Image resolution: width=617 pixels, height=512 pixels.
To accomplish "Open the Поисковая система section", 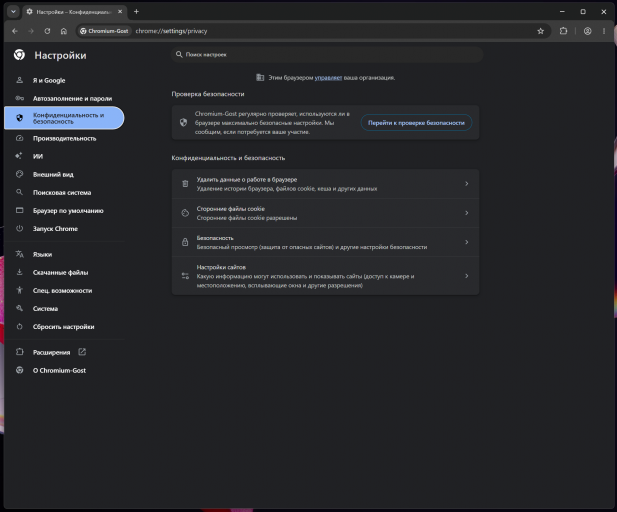I will click(64, 192).
